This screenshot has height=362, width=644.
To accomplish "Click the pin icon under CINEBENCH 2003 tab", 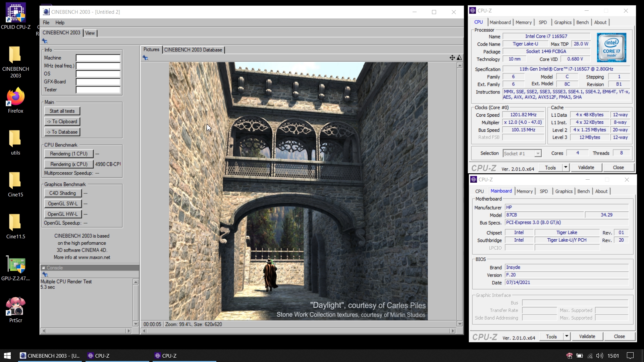I will (x=45, y=41).
